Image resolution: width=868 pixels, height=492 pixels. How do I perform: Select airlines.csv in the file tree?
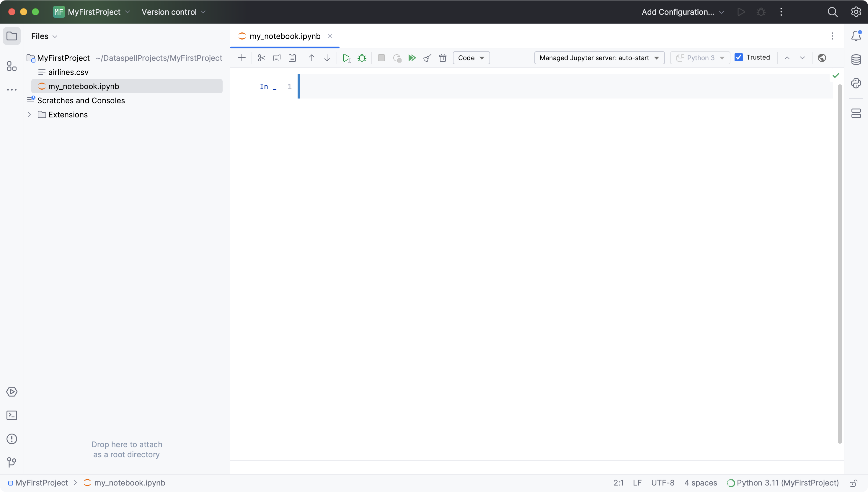68,71
